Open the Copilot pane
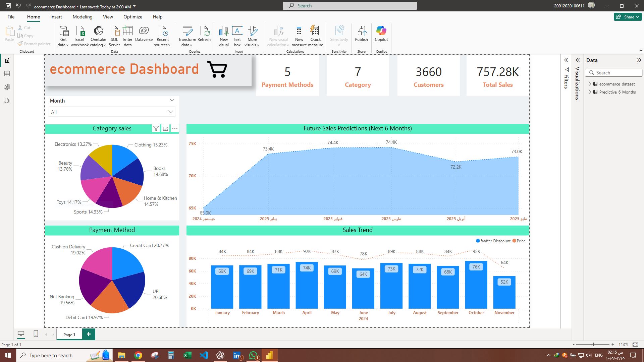Viewport: 644px width, 362px height. [381, 34]
